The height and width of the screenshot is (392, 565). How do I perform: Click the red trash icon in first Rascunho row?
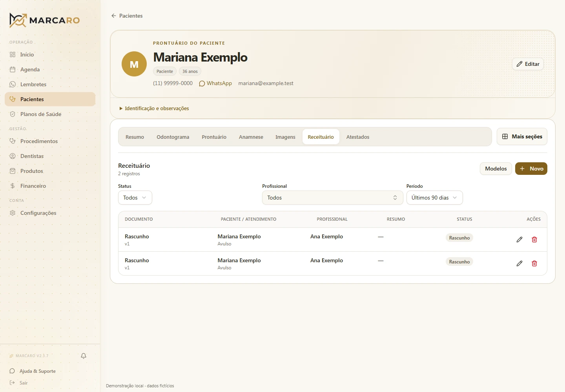pyautogui.click(x=534, y=240)
